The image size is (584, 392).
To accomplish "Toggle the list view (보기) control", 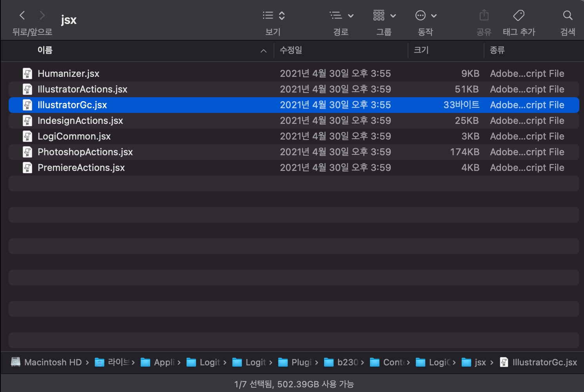I will pos(272,15).
